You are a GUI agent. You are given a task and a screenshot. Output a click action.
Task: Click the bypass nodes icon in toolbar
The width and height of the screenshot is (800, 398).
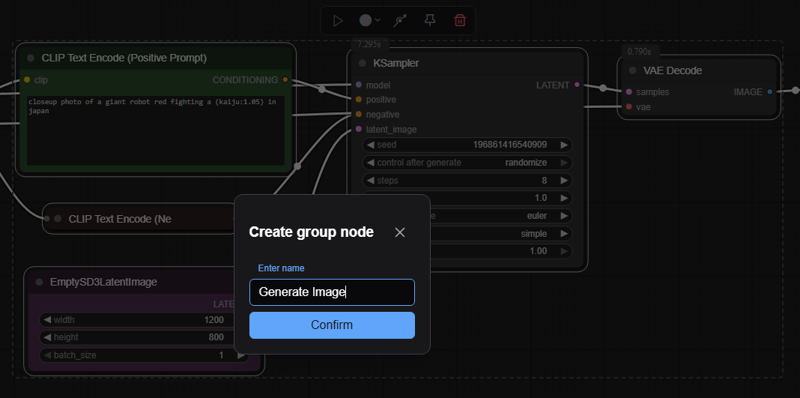tap(401, 20)
